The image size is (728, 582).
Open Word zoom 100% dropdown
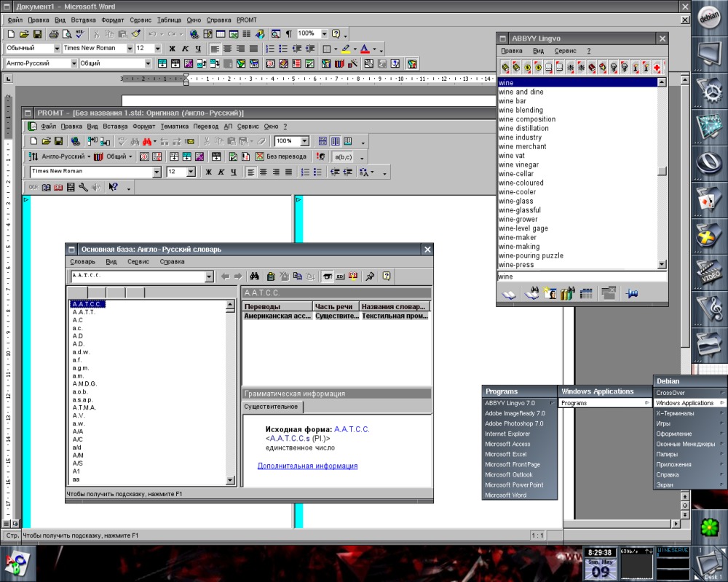(x=324, y=34)
